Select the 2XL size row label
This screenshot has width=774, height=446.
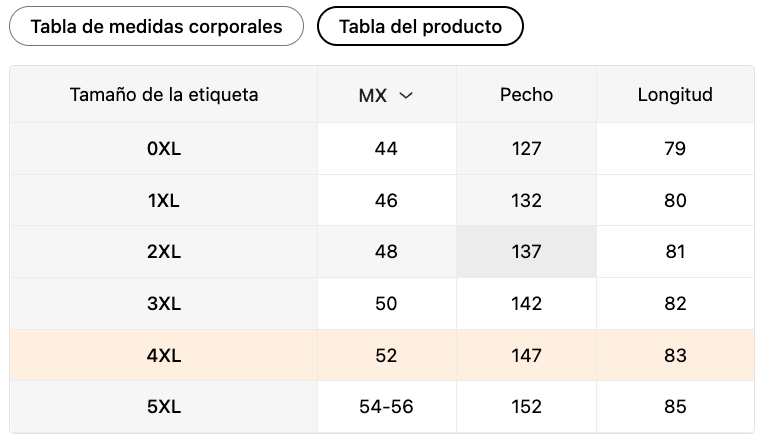point(164,252)
